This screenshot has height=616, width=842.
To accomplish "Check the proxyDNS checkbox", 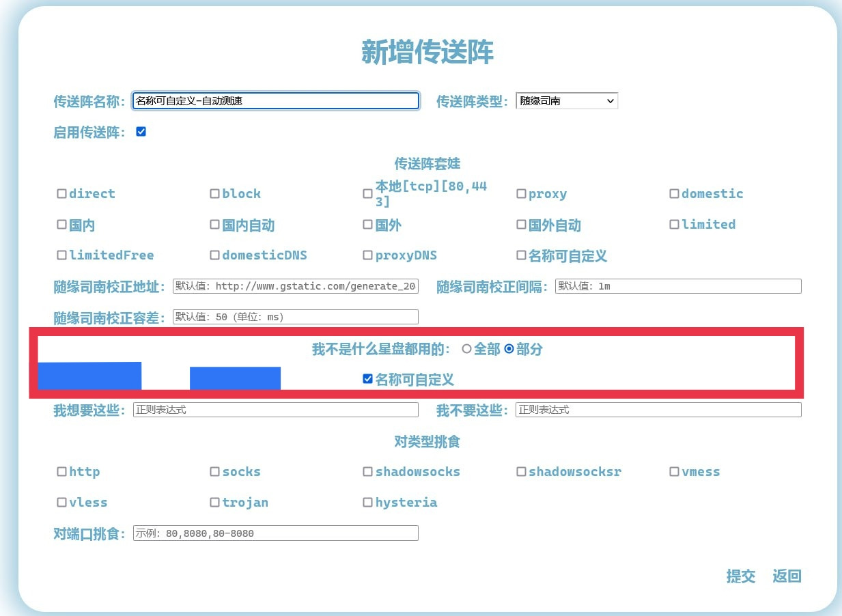I will tap(368, 255).
